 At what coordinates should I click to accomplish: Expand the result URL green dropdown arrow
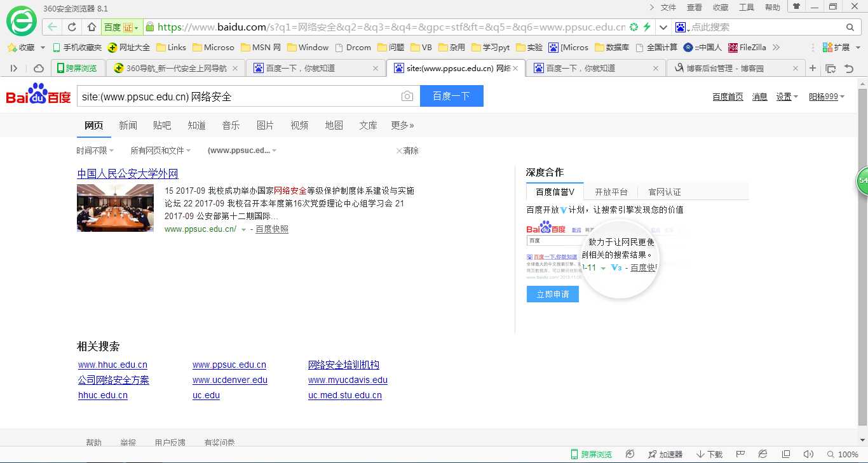click(x=243, y=230)
